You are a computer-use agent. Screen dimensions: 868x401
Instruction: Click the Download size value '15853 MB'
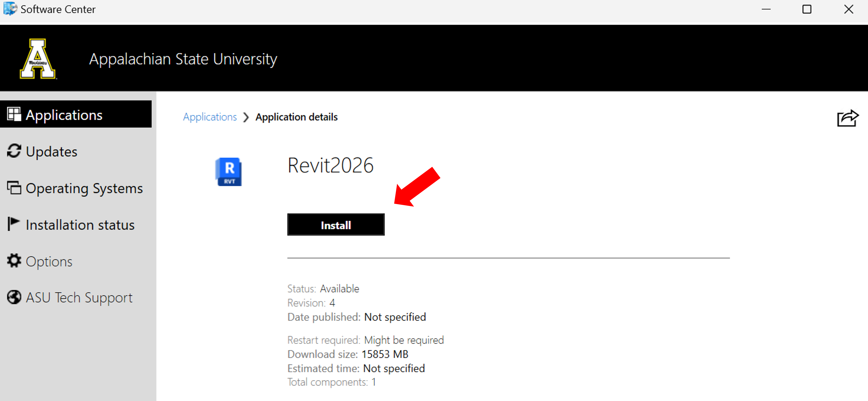tap(385, 354)
